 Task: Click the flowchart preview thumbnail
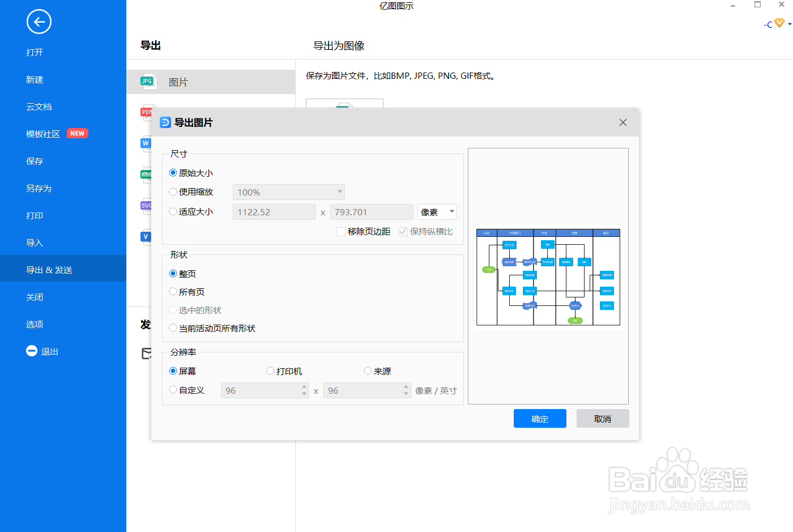[548, 277]
